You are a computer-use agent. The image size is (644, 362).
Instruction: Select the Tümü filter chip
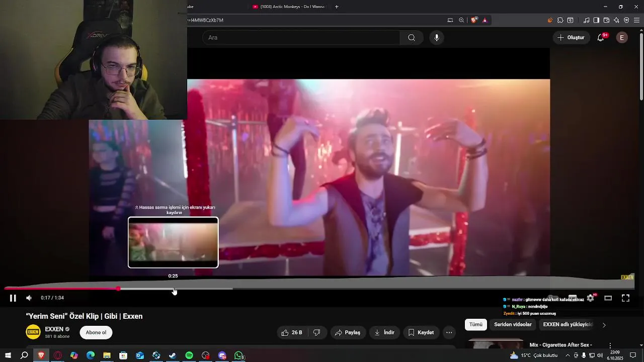click(476, 325)
